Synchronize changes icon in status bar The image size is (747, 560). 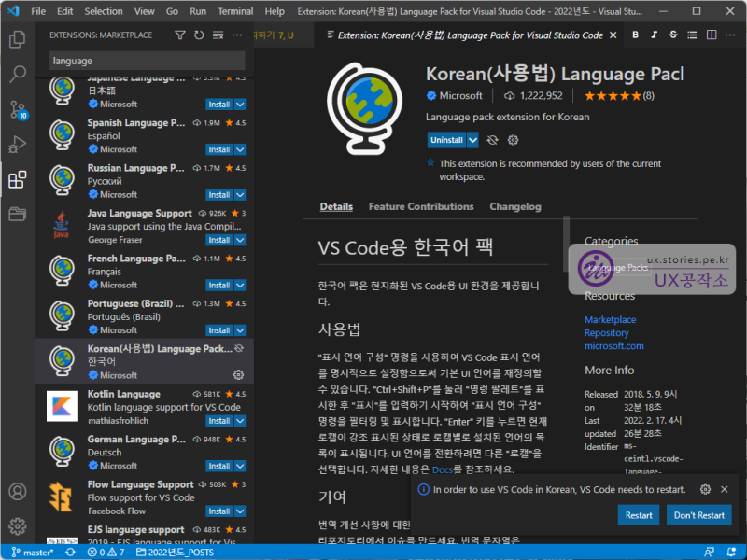(x=71, y=552)
